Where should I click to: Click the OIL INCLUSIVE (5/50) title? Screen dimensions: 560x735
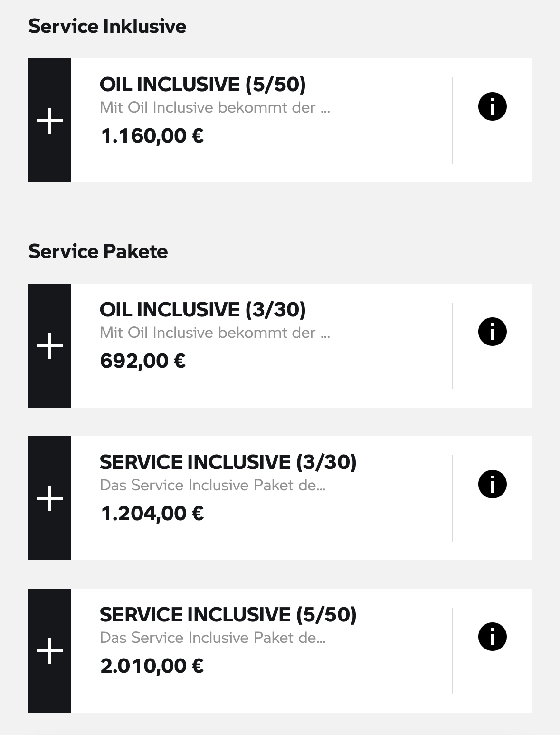click(202, 85)
